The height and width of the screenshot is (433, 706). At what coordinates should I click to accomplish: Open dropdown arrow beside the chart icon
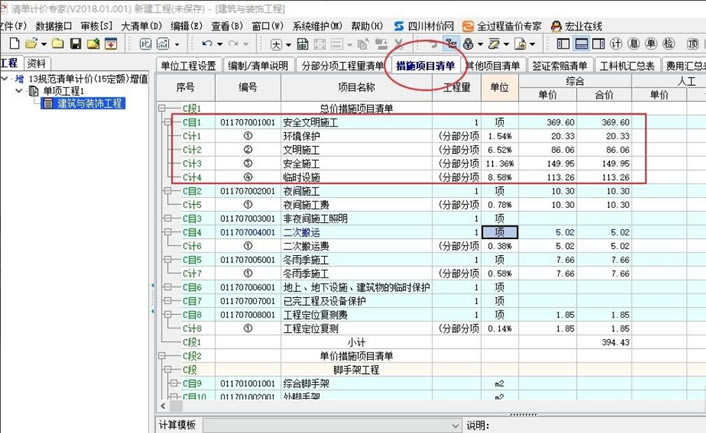click(176, 44)
